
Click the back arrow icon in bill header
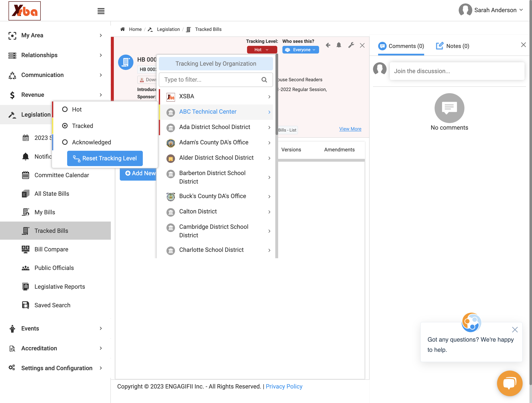[328, 45]
